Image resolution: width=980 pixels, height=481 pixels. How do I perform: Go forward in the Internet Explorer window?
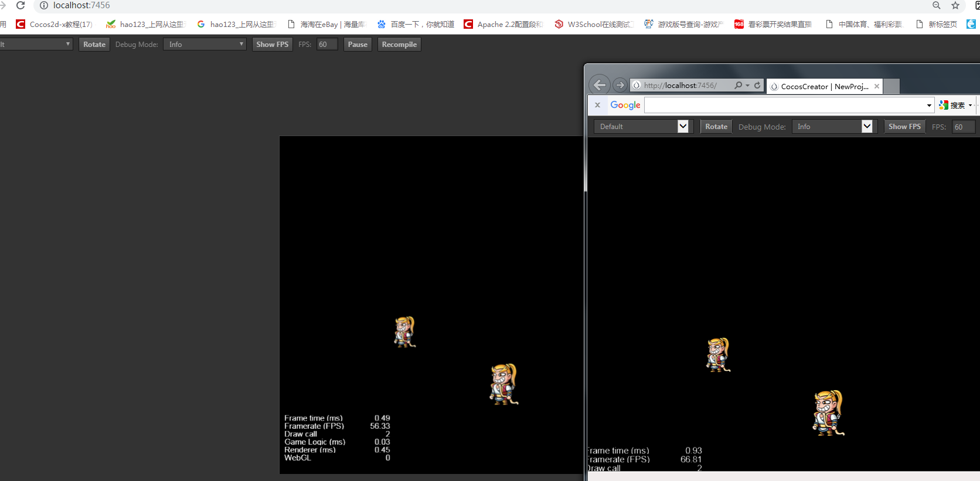click(620, 85)
